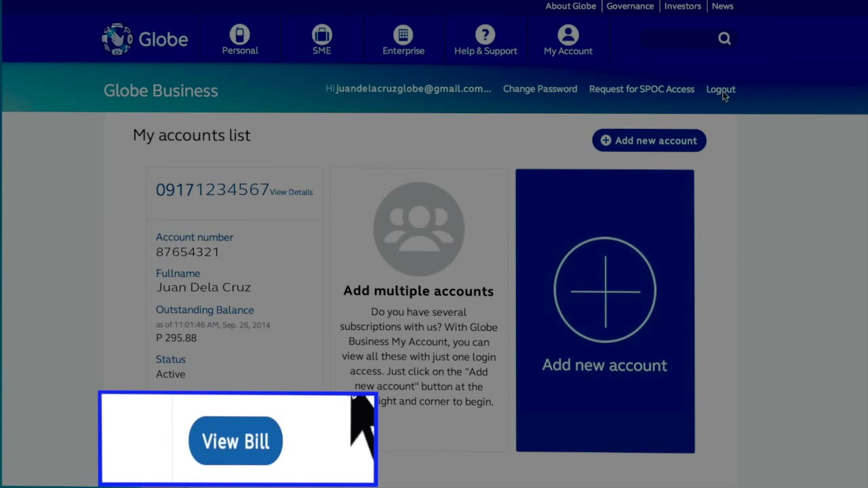Image resolution: width=868 pixels, height=488 pixels.
Task: Click the Add new account button
Action: coord(649,140)
